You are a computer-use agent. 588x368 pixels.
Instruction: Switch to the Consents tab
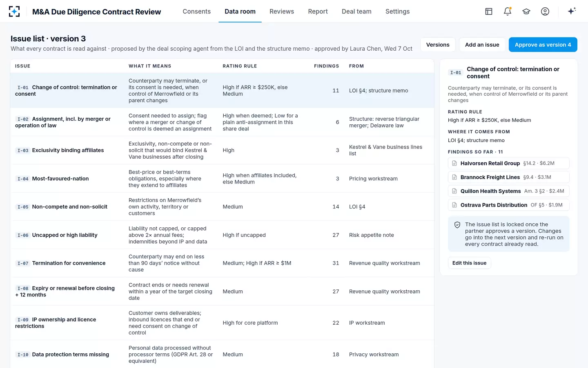[x=197, y=11]
